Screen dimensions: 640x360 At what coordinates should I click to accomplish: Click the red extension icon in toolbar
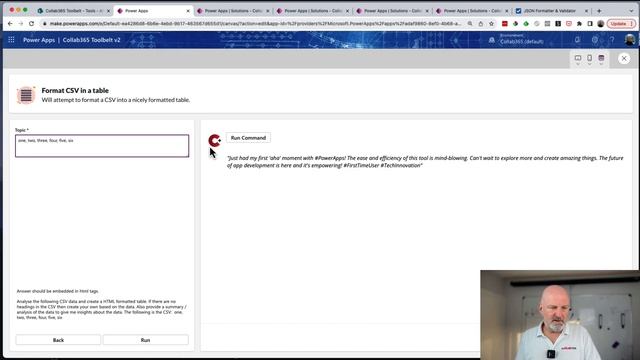tap(505, 24)
